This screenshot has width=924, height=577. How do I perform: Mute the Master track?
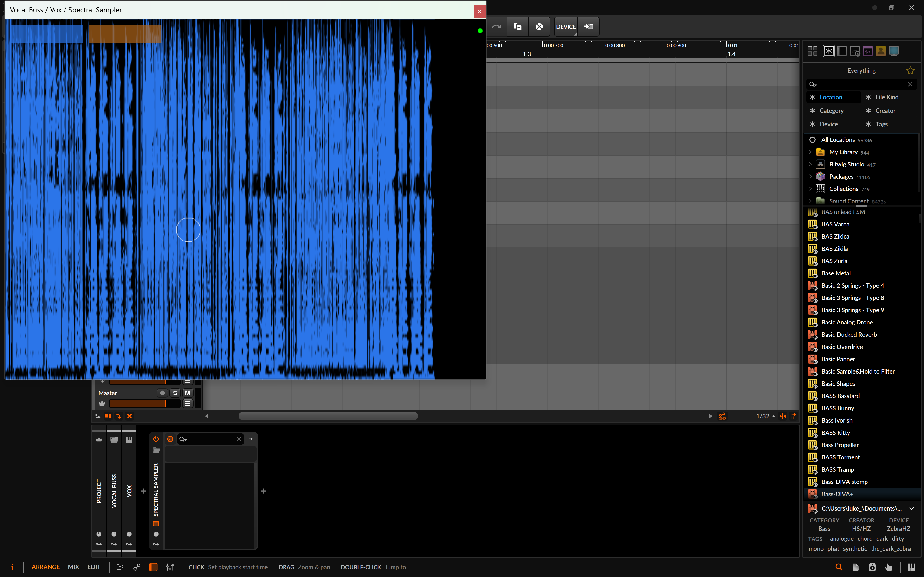coord(187,393)
